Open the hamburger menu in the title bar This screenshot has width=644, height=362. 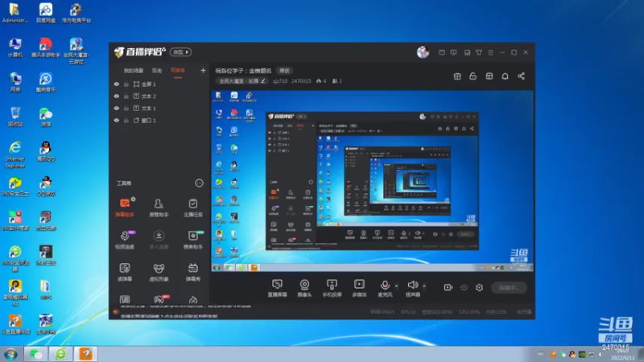[x=490, y=52]
